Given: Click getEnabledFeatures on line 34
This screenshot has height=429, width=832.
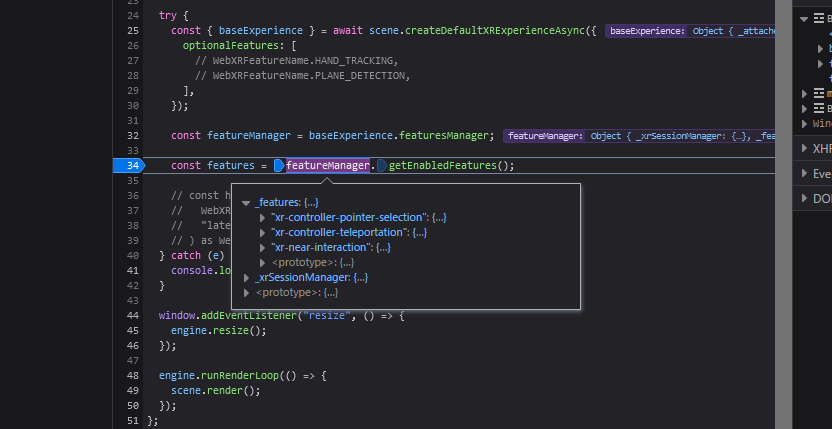Looking at the screenshot, I should (x=443, y=166).
